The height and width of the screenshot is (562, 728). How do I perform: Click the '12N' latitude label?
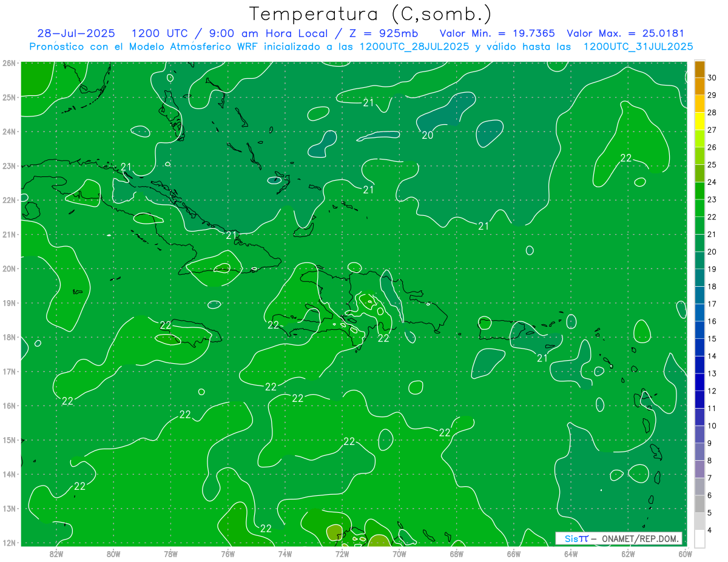(x=9, y=543)
